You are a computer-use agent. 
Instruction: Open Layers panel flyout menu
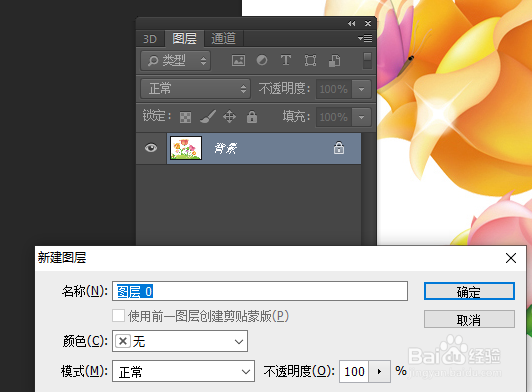[x=365, y=38]
